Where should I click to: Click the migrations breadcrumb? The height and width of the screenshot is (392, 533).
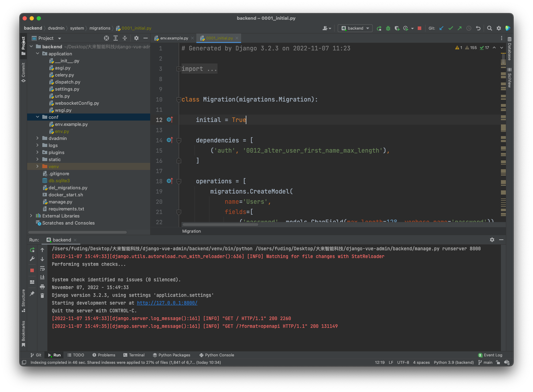tap(100, 28)
